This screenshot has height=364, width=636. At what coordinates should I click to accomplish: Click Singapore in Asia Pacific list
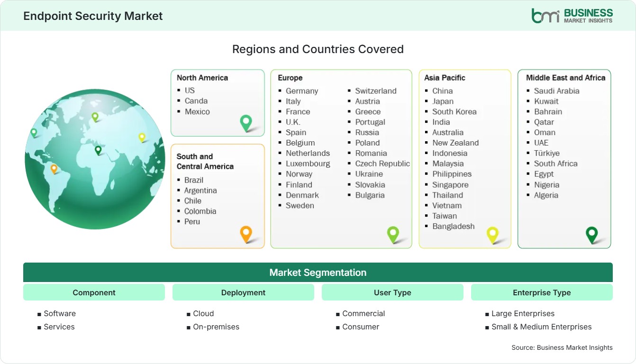click(450, 184)
